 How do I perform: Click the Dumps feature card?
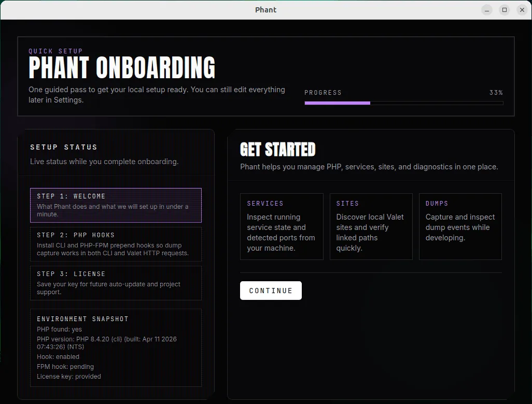(460, 226)
